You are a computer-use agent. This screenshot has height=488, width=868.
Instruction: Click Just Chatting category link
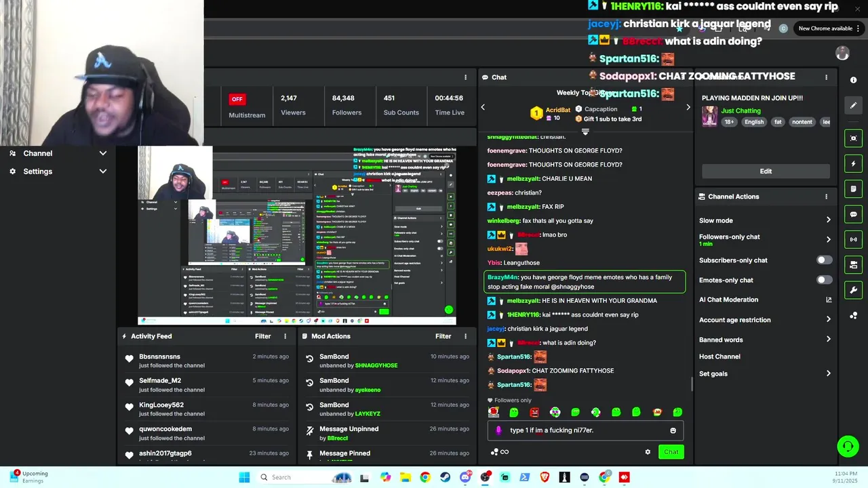click(x=741, y=110)
